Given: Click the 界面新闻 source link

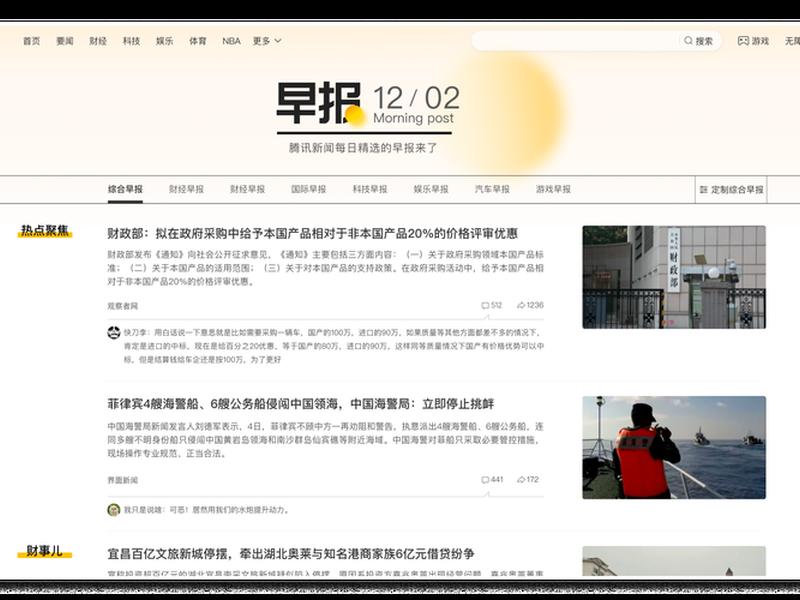Looking at the screenshot, I should pos(122,480).
